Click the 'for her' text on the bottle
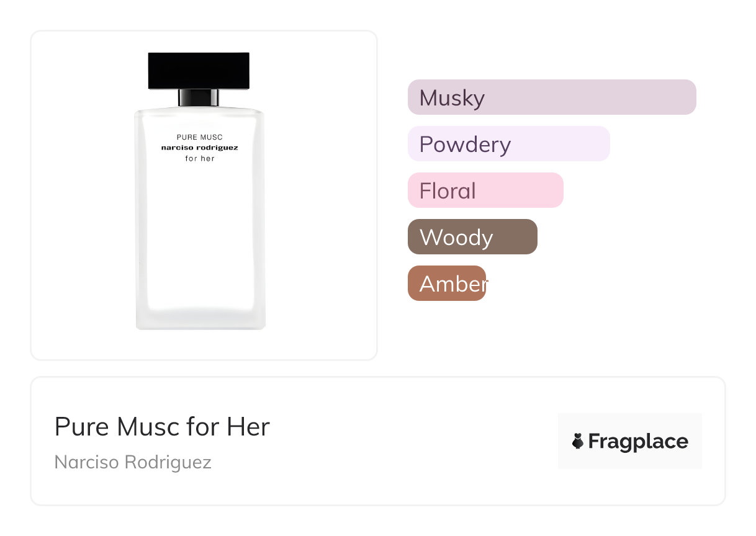The image size is (756, 536). tap(199, 159)
